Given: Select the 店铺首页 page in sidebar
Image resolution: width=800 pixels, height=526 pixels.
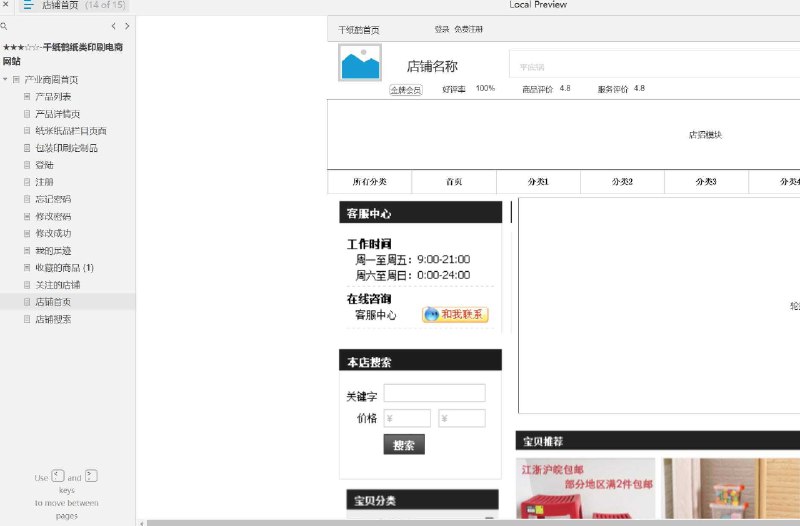Looking at the screenshot, I should click(x=53, y=302).
